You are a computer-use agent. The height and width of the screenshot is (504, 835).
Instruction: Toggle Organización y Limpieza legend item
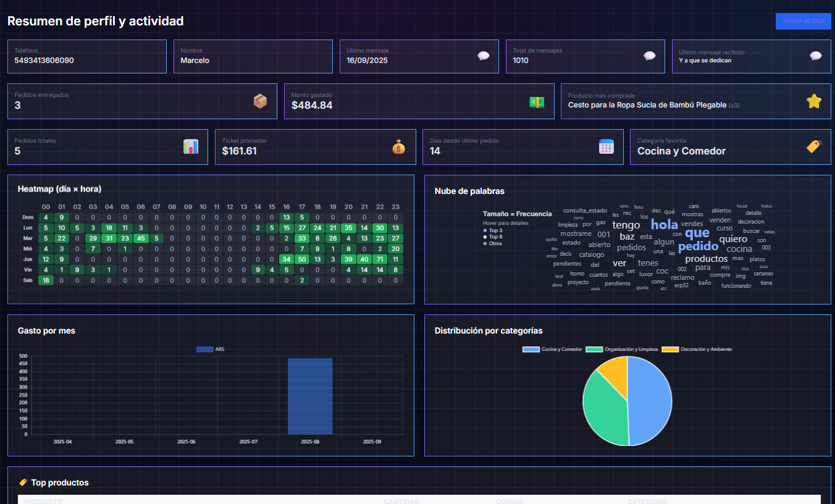(x=622, y=350)
